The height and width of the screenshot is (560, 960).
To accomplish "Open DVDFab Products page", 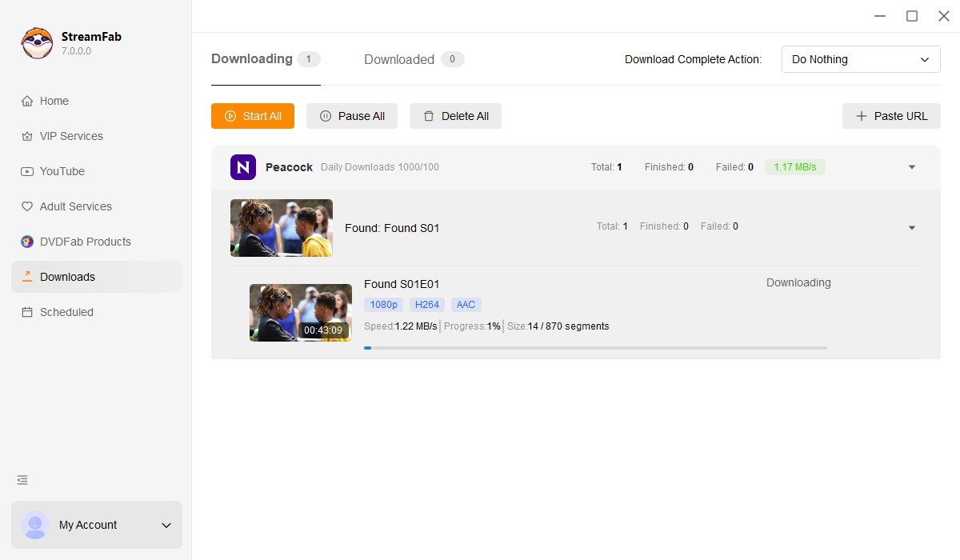I will click(85, 242).
